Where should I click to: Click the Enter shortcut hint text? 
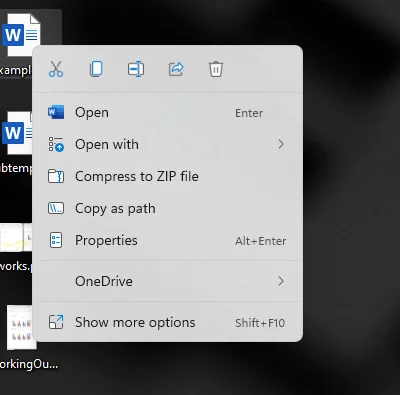coord(249,113)
